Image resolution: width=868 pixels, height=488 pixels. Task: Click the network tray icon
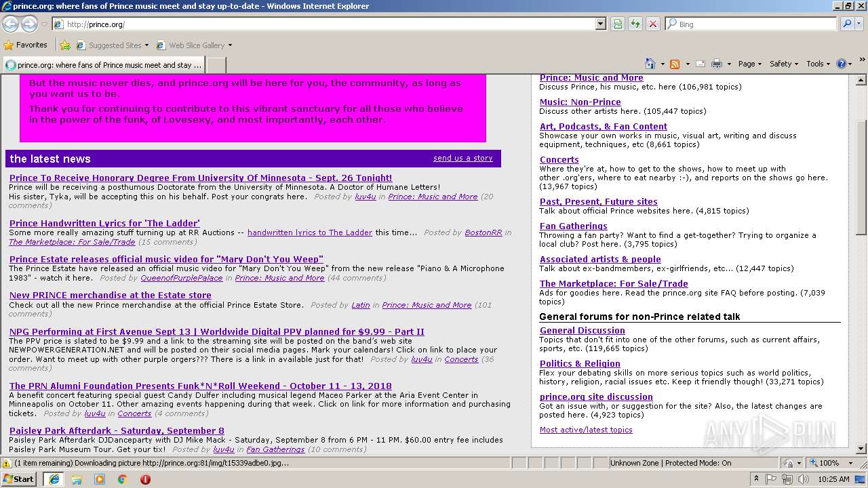(787, 479)
